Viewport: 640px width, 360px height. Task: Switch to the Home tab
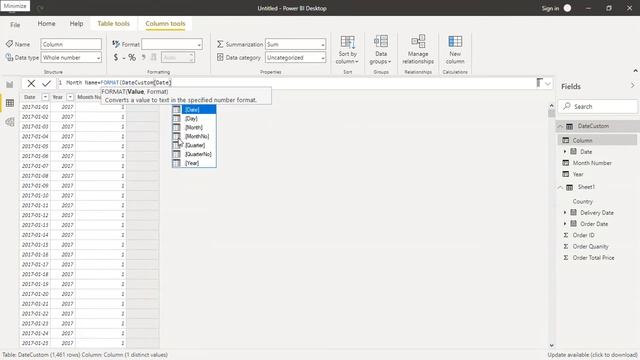tap(47, 24)
